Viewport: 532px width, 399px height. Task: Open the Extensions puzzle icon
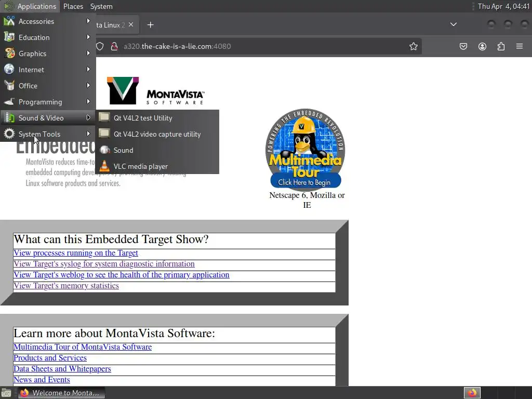pos(501,46)
